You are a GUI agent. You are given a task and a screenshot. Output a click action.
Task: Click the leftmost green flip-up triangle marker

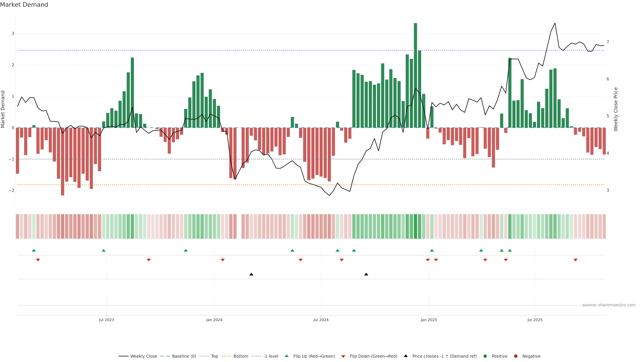pyautogui.click(x=34, y=250)
